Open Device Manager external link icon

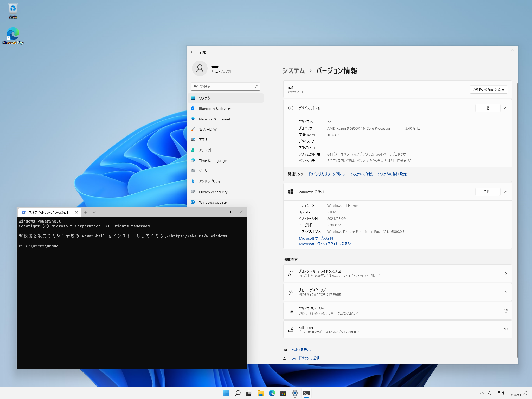click(x=505, y=311)
